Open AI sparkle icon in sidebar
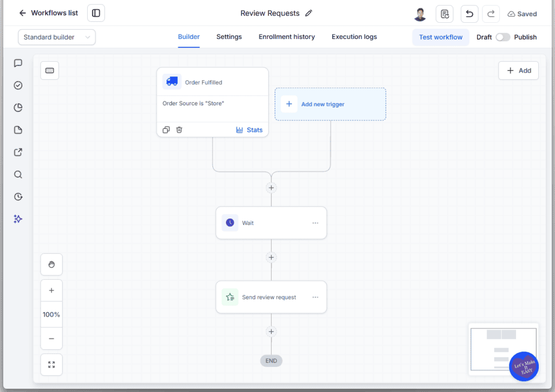Image resolution: width=555 pixels, height=392 pixels. (18, 219)
